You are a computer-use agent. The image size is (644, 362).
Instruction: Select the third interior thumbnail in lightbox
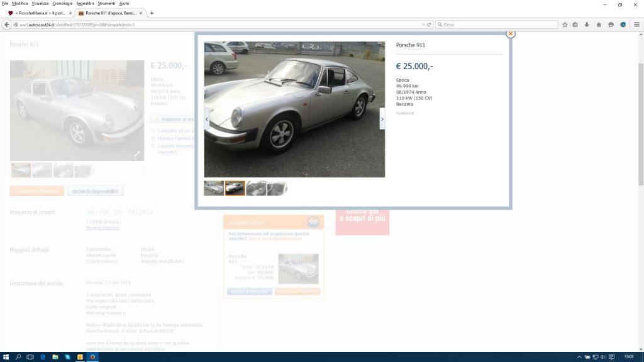click(x=256, y=188)
